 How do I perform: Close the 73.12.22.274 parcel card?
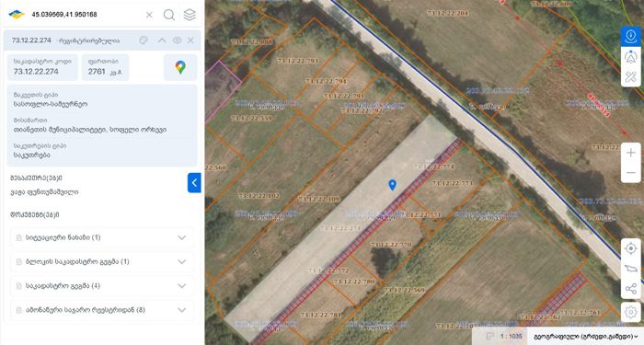point(190,40)
